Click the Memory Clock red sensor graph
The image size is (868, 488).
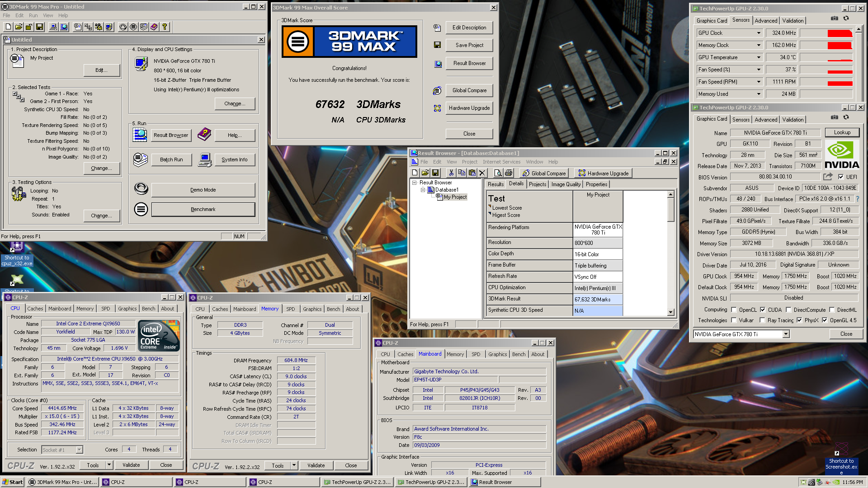point(826,45)
